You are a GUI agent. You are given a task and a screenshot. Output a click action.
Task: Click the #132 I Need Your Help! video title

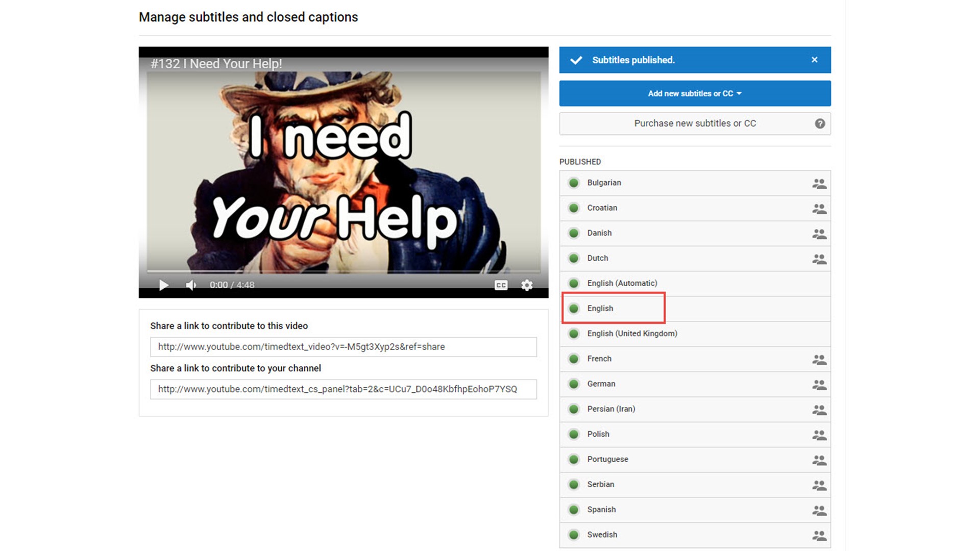click(x=216, y=64)
